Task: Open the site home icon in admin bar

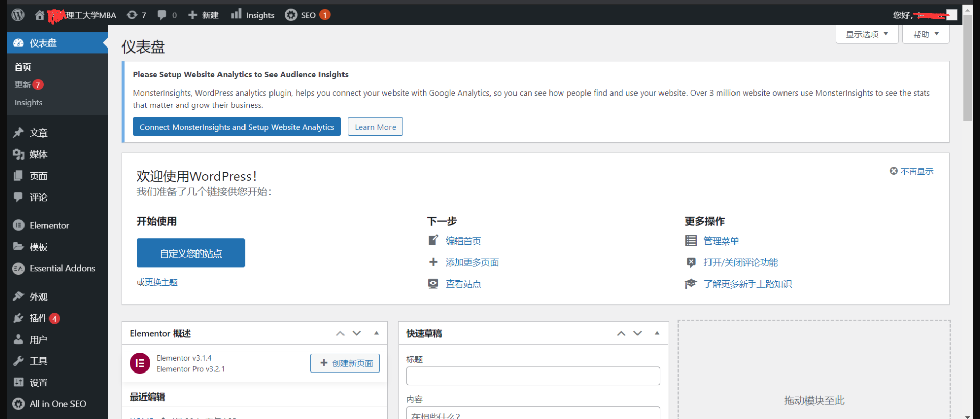Action: (39, 15)
